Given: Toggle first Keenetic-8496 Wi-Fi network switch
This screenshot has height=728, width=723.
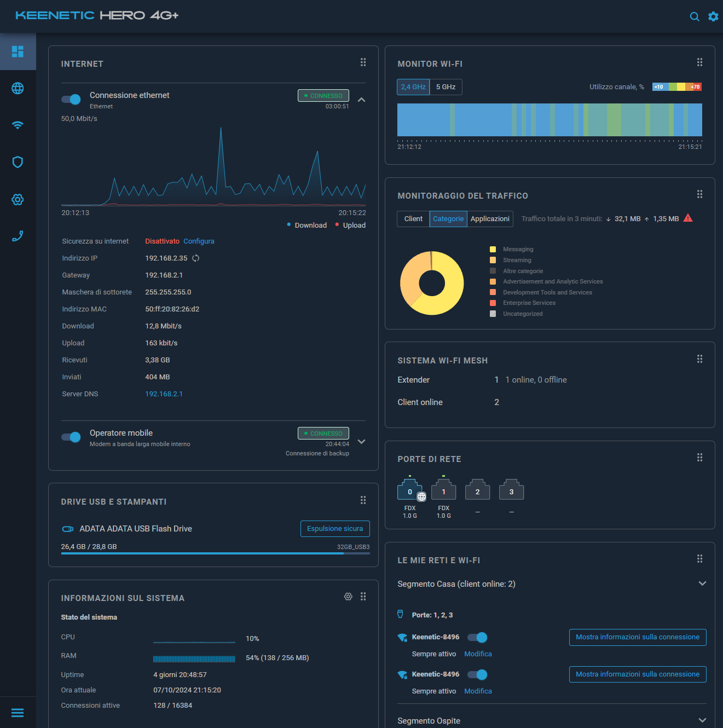Looking at the screenshot, I should (x=477, y=637).
